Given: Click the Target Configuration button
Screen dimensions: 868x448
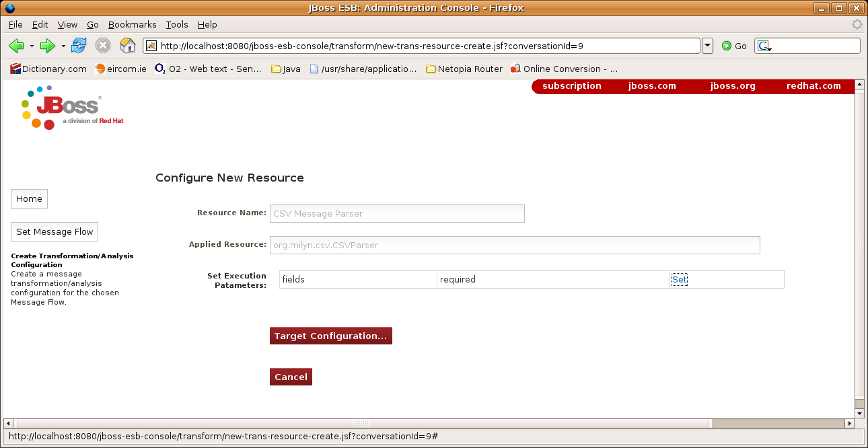Looking at the screenshot, I should [x=330, y=336].
